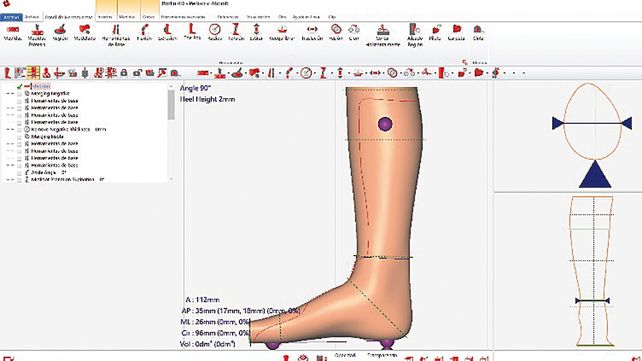Switch to the Visualización ribbon tab

258,17
